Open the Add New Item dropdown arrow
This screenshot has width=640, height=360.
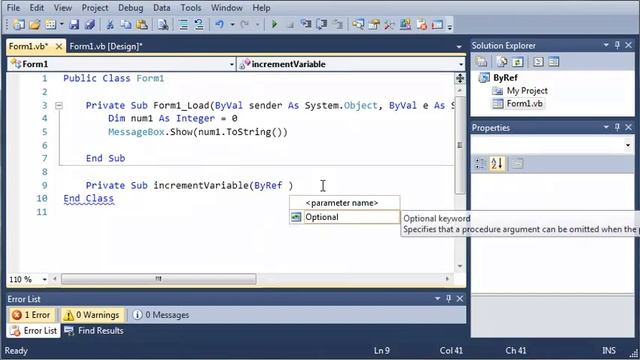(62, 25)
